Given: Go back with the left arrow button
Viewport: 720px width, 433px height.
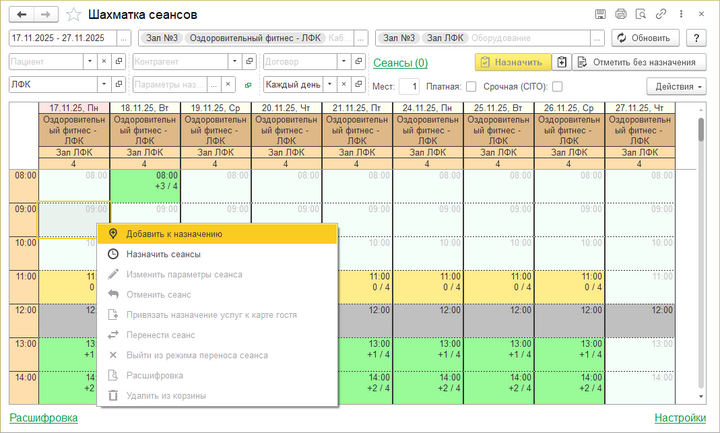Looking at the screenshot, I should tap(22, 15).
